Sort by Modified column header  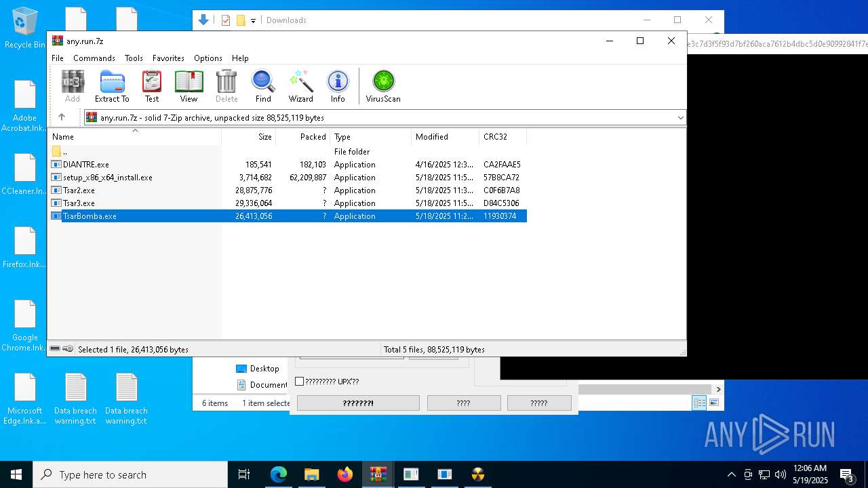click(x=445, y=137)
